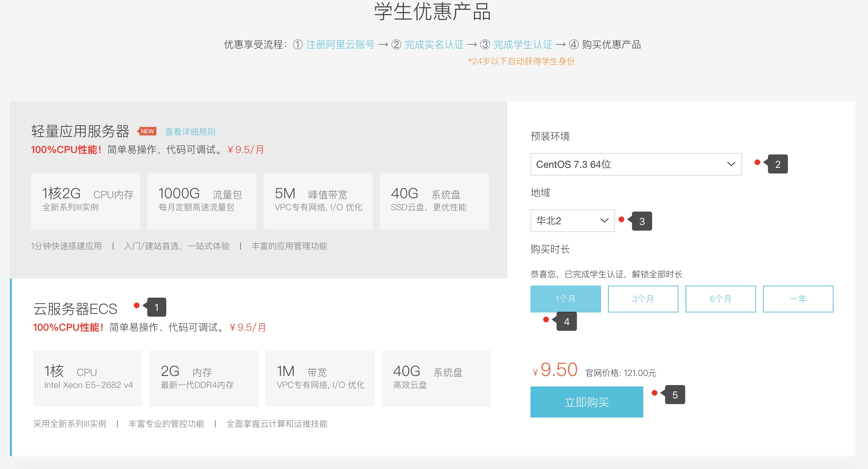Click the 40G SSD云盘 spec card
Image resolution: width=868 pixels, height=469 pixels.
[434, 201]
